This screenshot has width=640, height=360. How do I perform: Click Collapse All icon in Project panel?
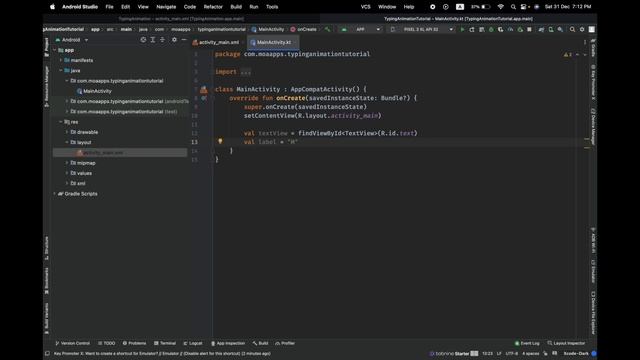(x=162, y=40)
